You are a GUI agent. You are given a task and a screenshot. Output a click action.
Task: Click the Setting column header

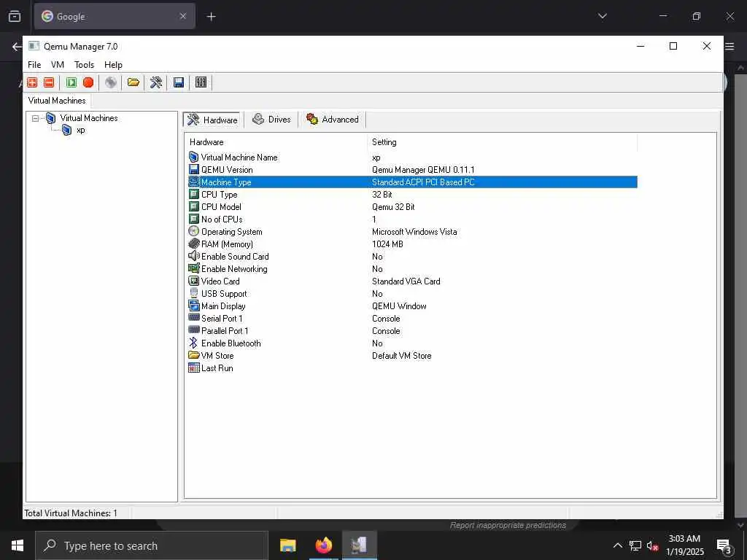tap(502, 142)
